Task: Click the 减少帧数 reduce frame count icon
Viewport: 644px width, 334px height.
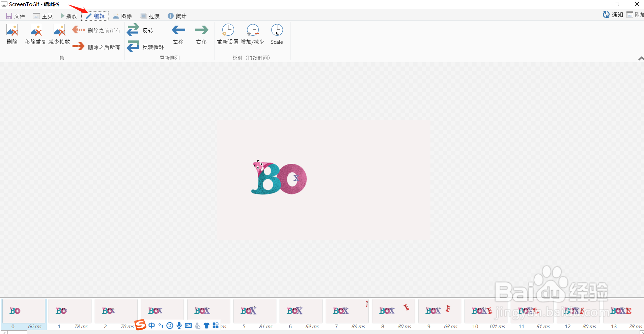Action: click(59, 30)
